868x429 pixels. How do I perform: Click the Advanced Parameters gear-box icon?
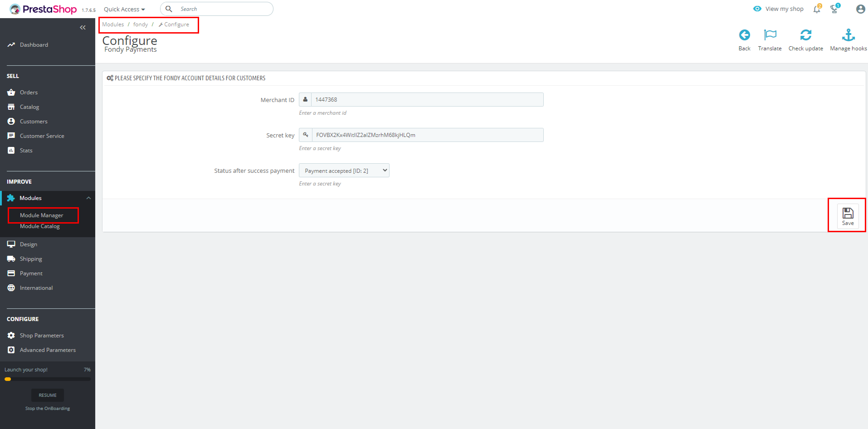(x=11, y=350)
